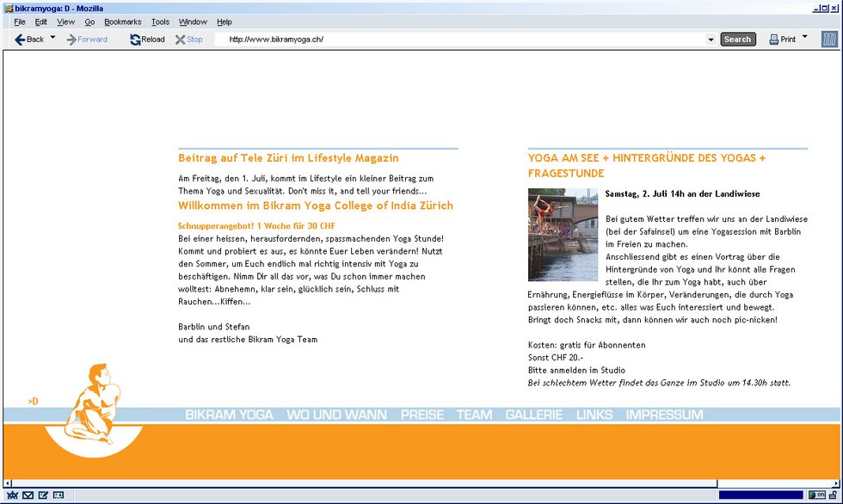This screenshot has height=504, width=843.
Task: Click the page load progress bar
Action: [760, 495]
